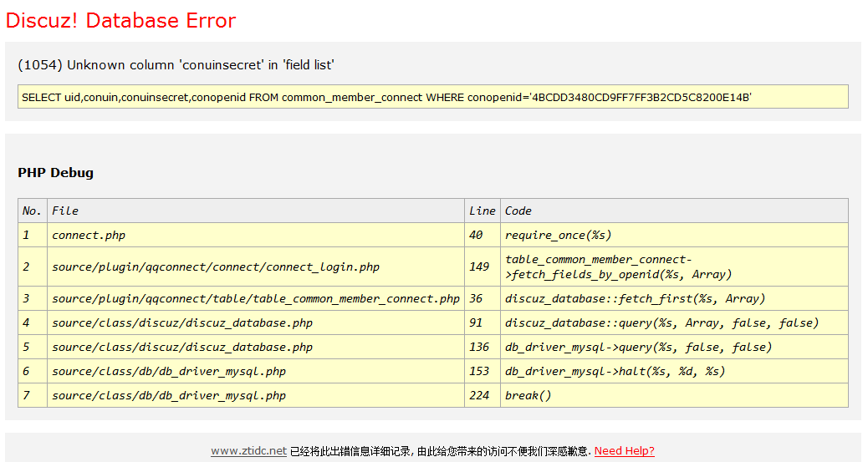Select db_driver_mysql.php path in row 7
868x462 pixels.
click(169, 396)
